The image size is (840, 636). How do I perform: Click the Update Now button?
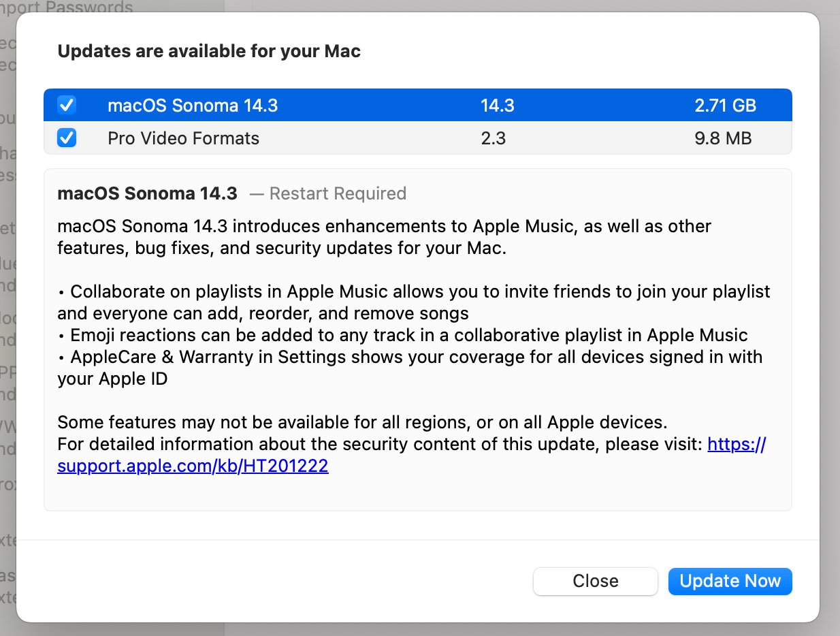click(x=730, y=581)
